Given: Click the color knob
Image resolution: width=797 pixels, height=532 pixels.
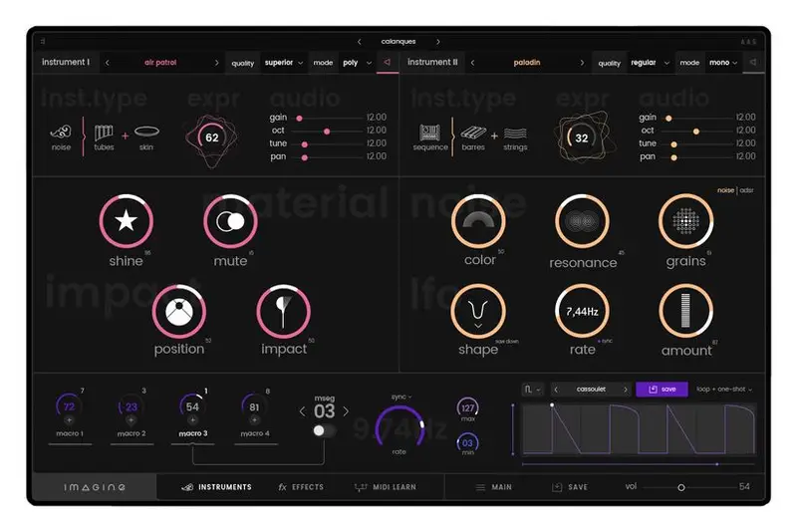Looking at the screenshot, I should pyautogui.click(x=478, y=221).
